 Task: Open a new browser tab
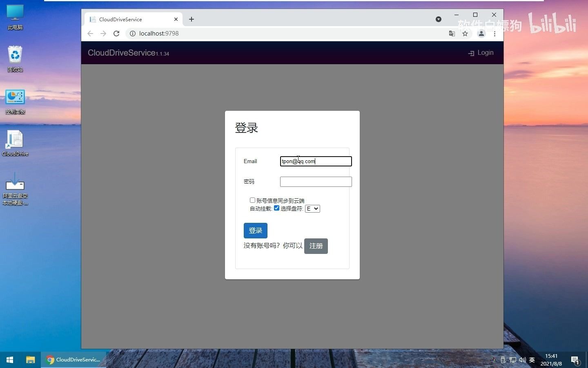(192, 19)
